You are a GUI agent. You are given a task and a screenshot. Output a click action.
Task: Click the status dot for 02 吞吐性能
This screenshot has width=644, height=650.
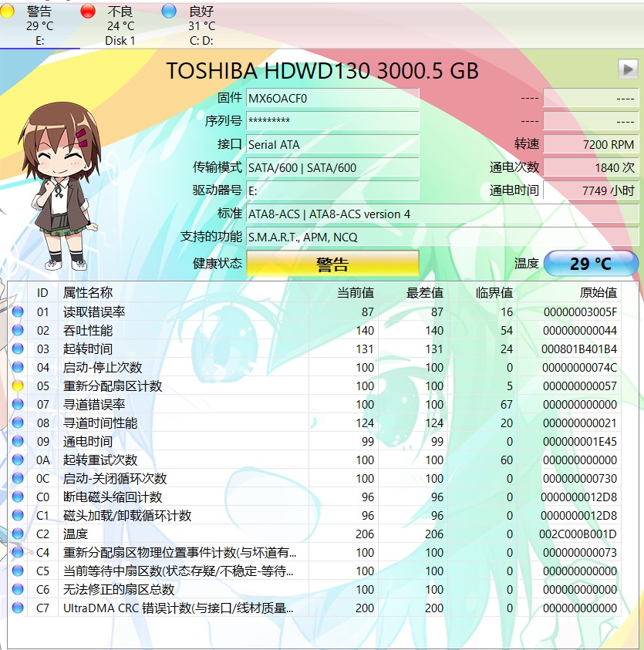[x=18, y=330]
